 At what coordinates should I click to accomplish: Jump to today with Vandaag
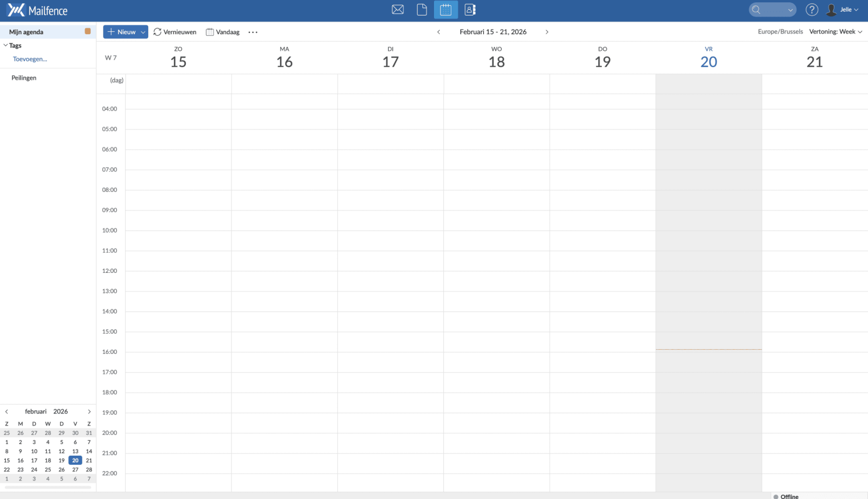tap(223, 32)
